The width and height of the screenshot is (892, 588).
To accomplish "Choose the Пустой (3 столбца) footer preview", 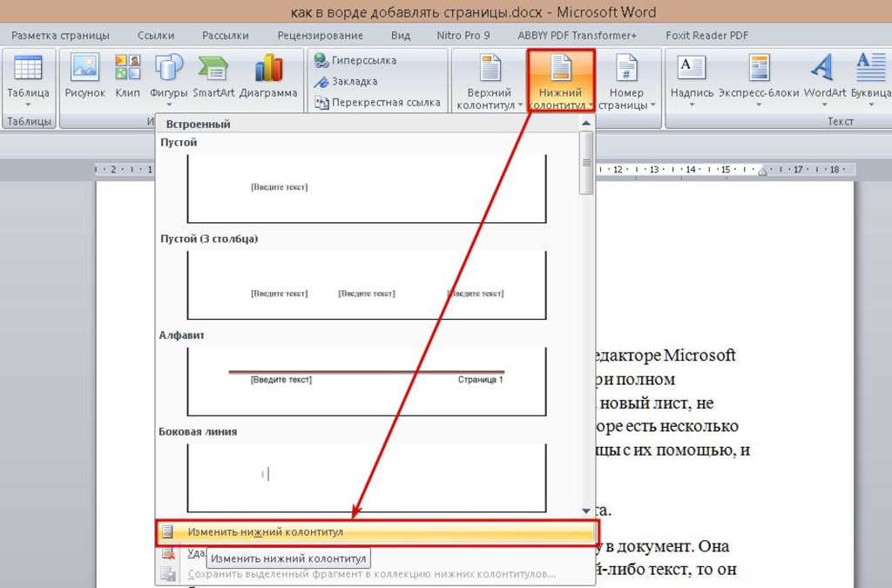I will [x=367, y=285].
